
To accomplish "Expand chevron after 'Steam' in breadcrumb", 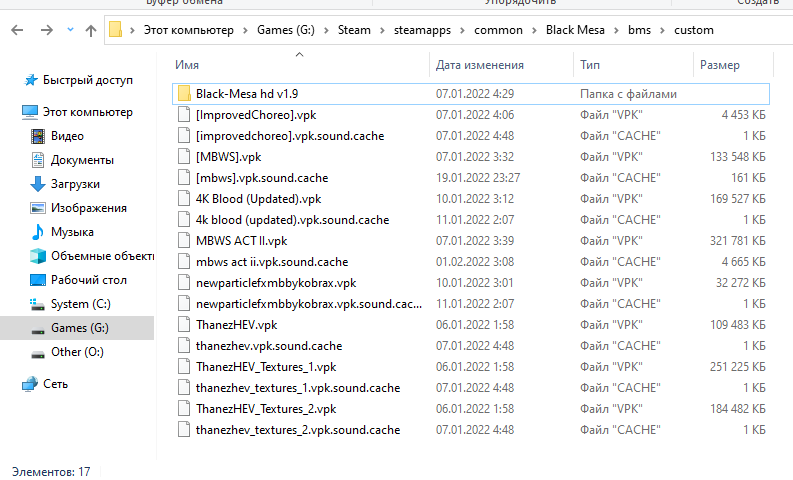I will pos(382,30).
